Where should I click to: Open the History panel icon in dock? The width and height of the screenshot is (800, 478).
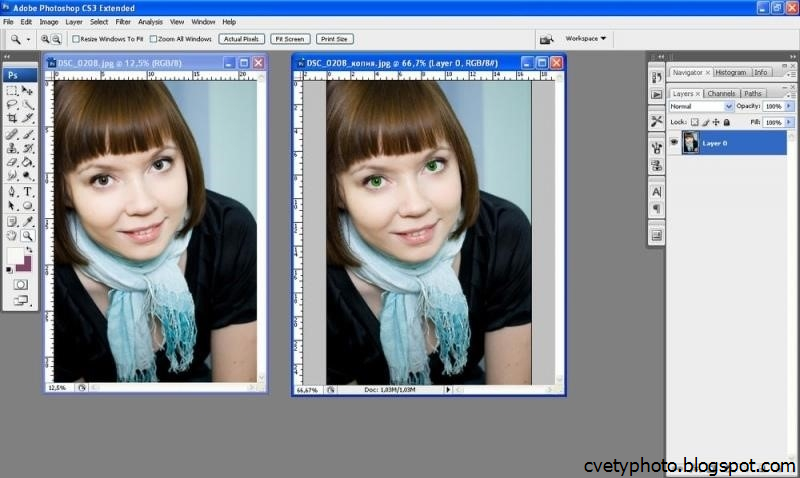[x=657, y=78]
